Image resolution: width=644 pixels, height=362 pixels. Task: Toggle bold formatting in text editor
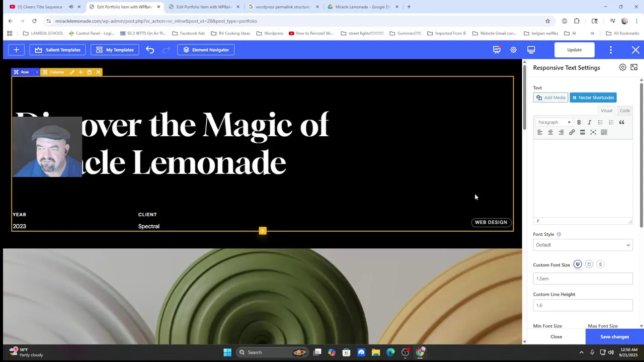(579, 122)
